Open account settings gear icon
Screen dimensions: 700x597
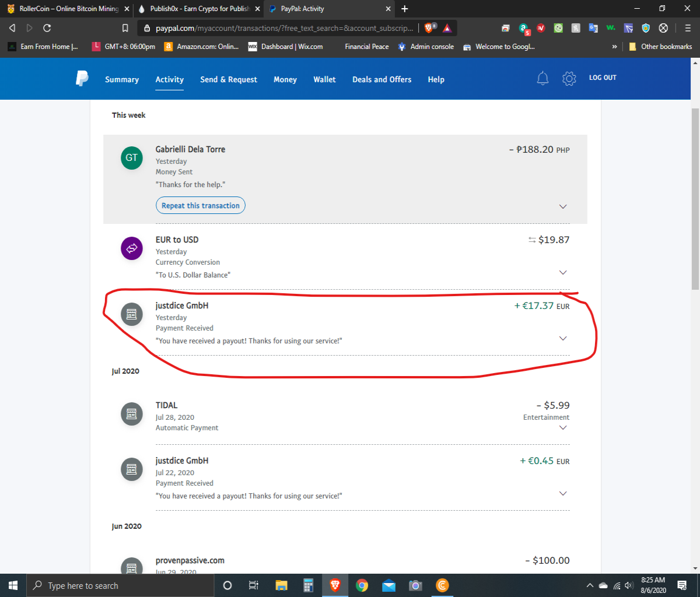pos(569,78)
